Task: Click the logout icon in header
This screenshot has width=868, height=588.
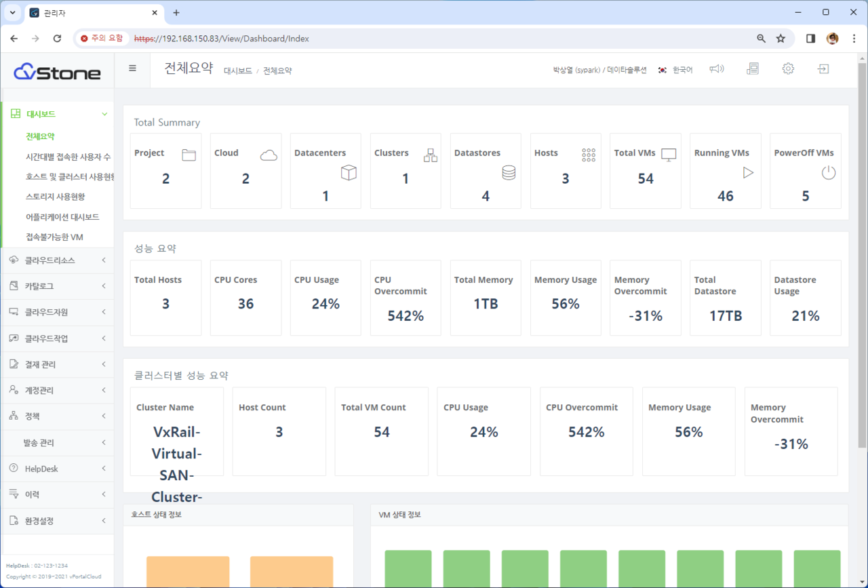Action: 823,69
